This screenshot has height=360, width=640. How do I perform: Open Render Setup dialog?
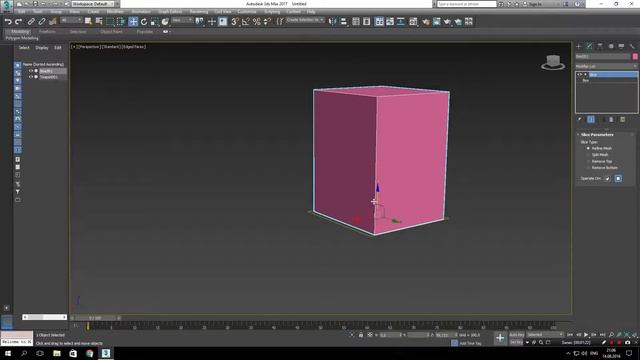point(426,22)
